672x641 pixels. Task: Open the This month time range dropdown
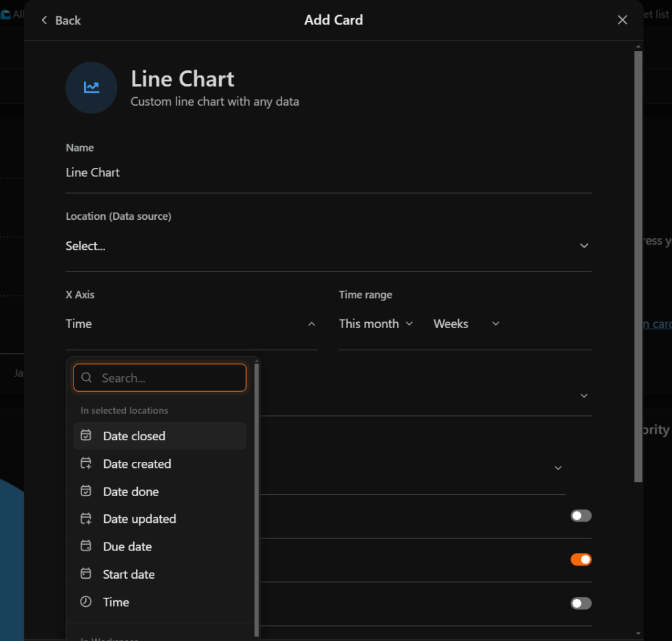(376, 323)
